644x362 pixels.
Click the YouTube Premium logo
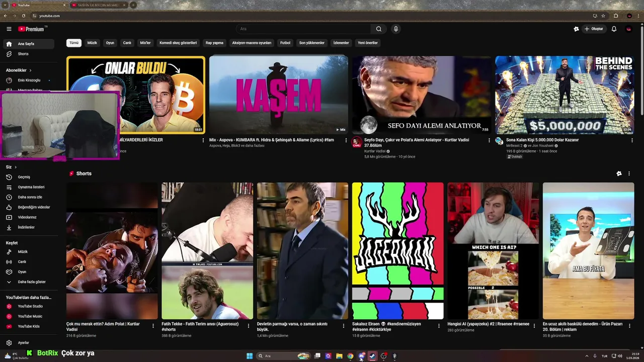[32, 29]
